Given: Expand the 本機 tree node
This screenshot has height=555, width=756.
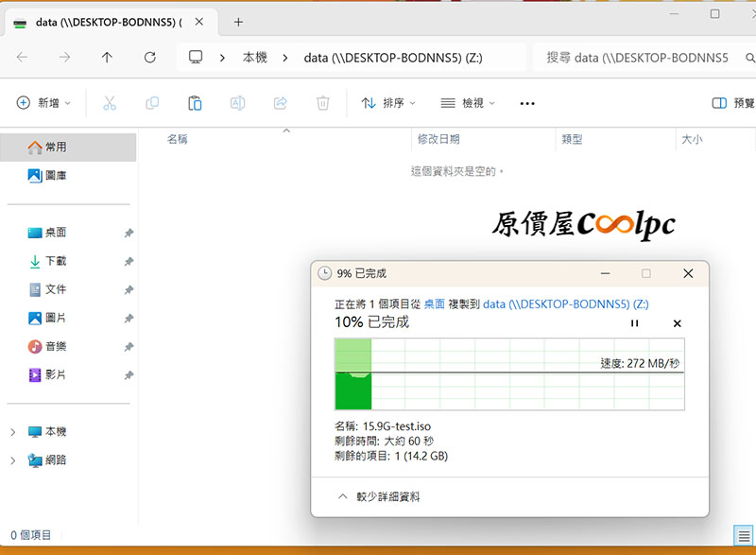Looking at the screenshot, I should [12, 432].
